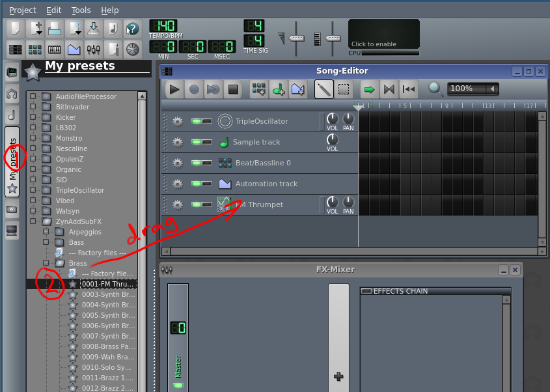Activate the draw mode pencil tool
This screenshot has height=392, width=550.
click(323, 89)
